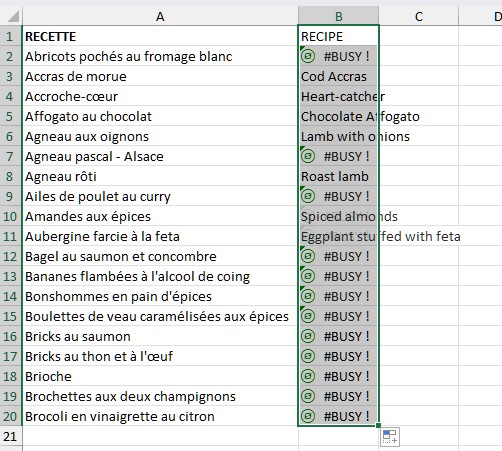This screenshot has height=451, width=502.
Task: Select column C header
Action: click(419, 16)
